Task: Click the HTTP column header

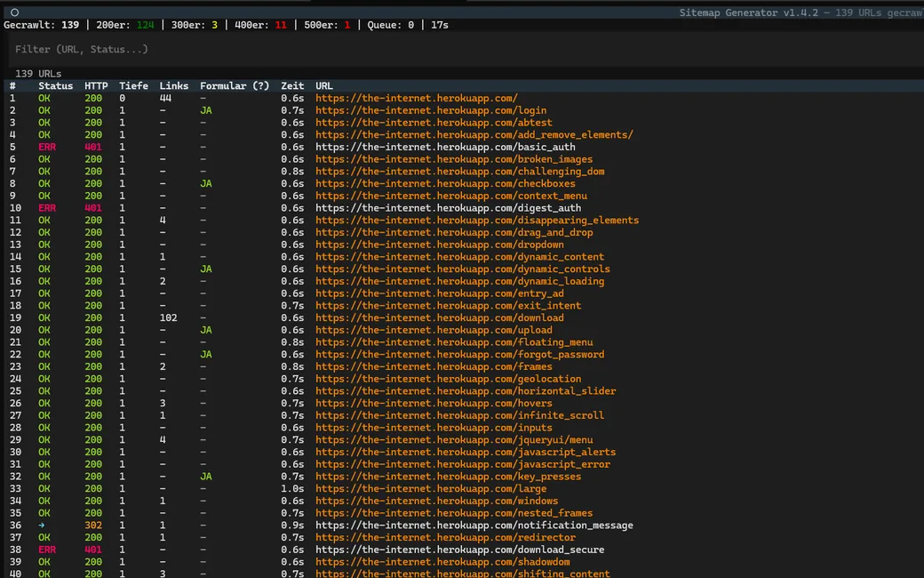Action: (96, 86)
